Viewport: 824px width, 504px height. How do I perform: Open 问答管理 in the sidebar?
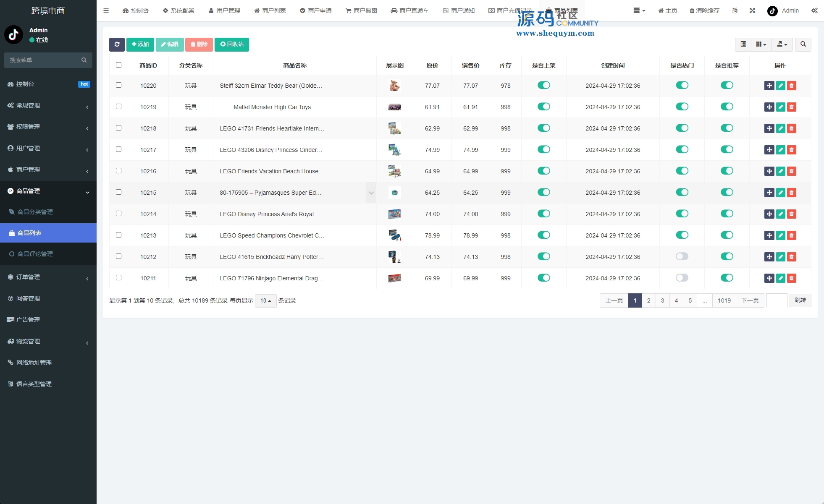[48, 298]
